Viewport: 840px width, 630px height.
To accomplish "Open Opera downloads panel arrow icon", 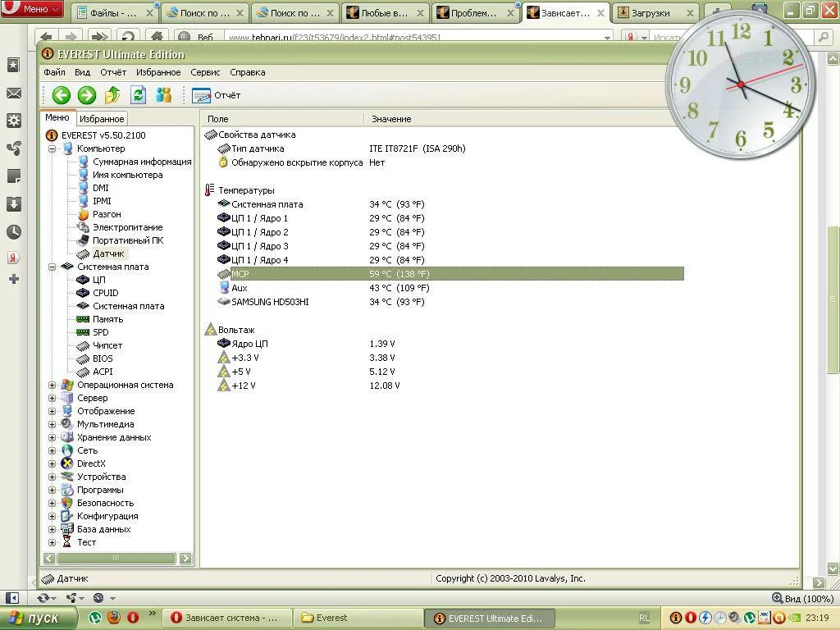I will tap(14, 204).
